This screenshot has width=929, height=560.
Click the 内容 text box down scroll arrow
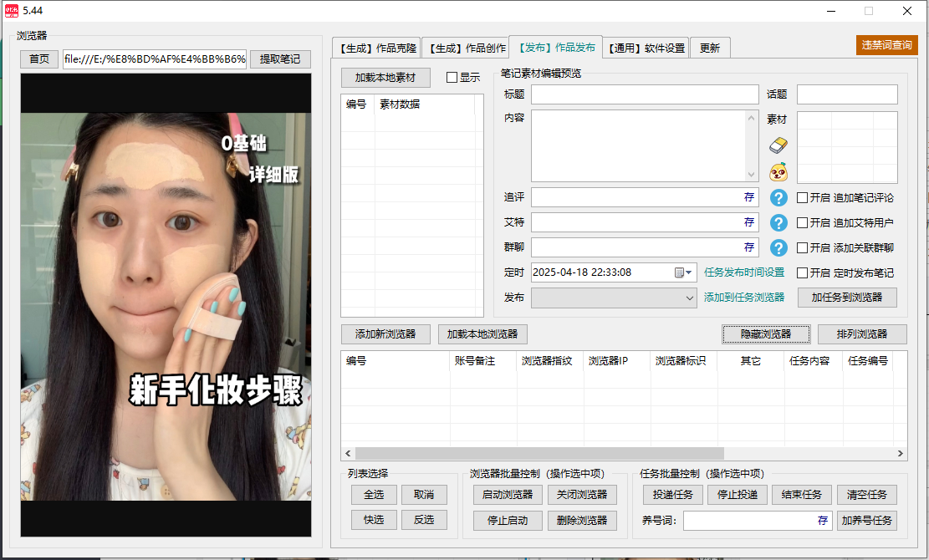750,175
